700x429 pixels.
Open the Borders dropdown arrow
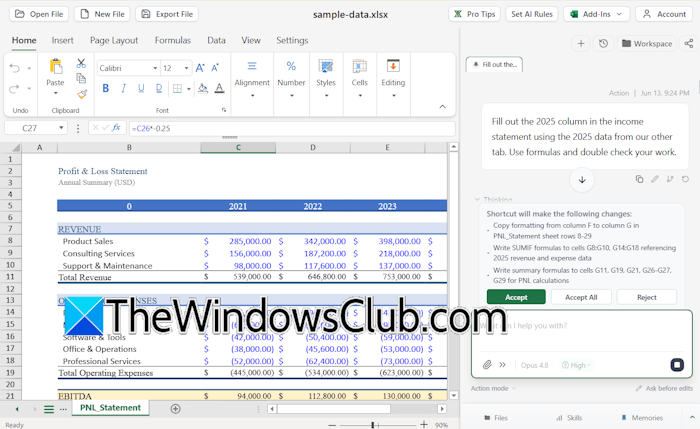point(189,89)
